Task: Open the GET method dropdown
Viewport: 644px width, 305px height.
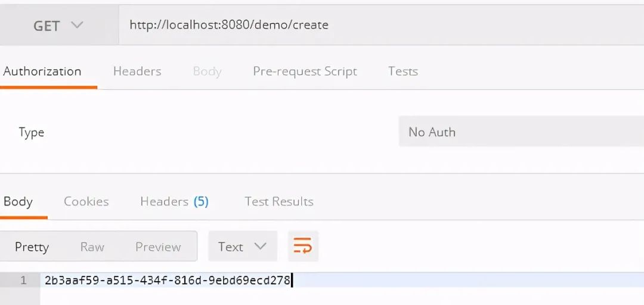Action: pos(58,26)
